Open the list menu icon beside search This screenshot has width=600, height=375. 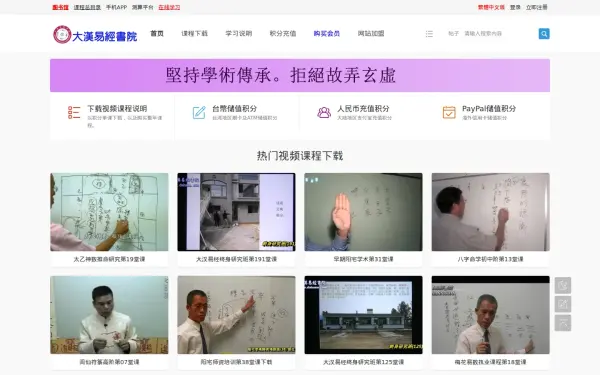[x=429, y=34]
